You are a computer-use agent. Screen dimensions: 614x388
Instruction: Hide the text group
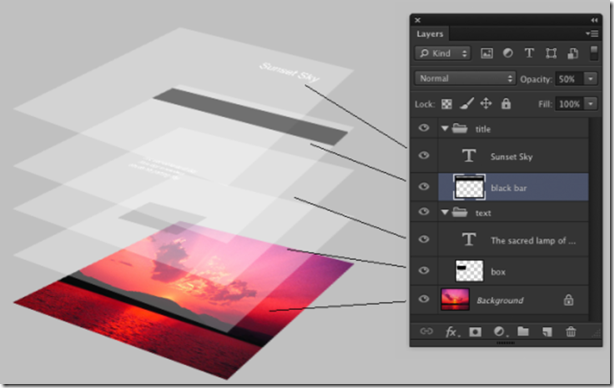tap(424, 212)
